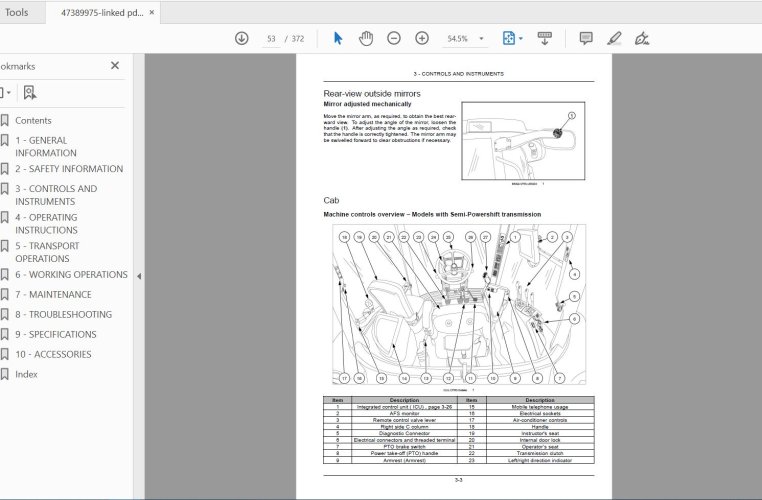The height and width of the screenshot is (500, 762).
Task: Collapse the bookmarks pane with side arrow
Action: [x=138, y=277]
